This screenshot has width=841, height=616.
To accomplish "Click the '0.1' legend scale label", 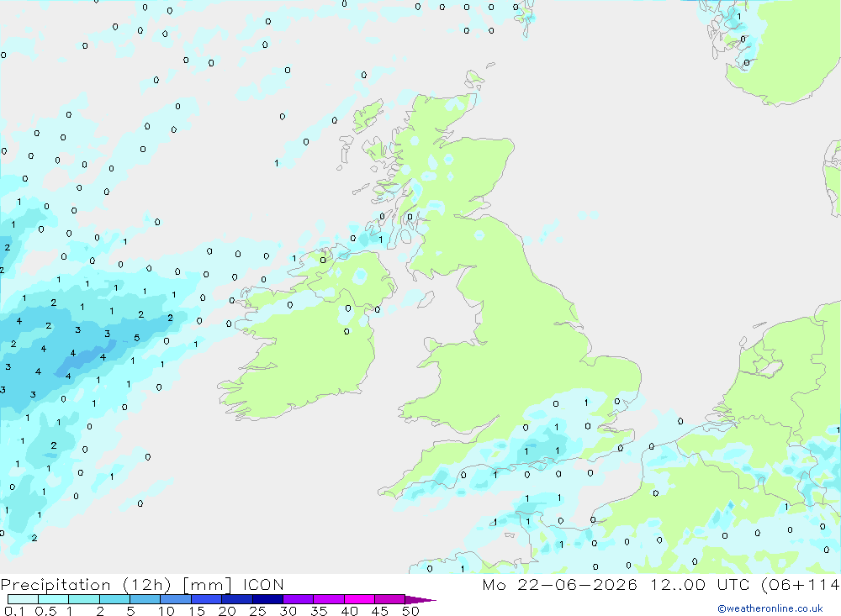I will (x=14, y=611).
